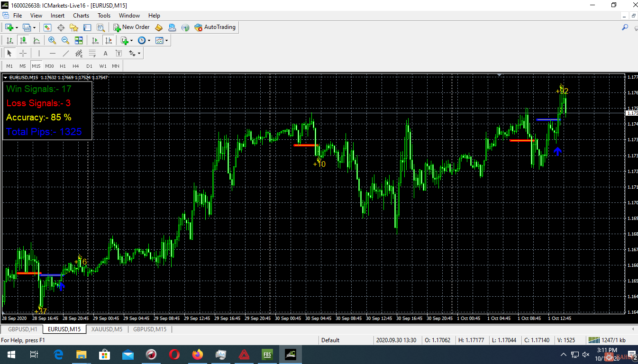Switch to the XAUUSD,M5 chart tab
638x364 pixels.
point(107,329)
